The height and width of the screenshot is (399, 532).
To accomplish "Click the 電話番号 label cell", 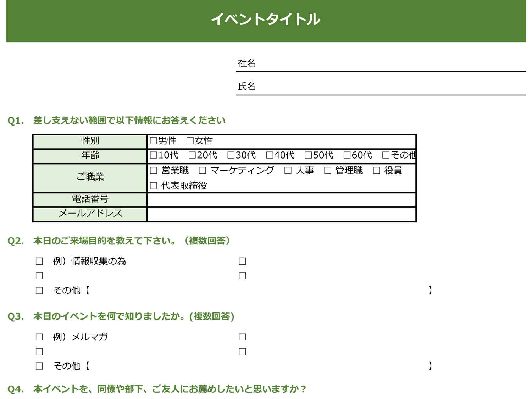I will (x=90, y=200).
